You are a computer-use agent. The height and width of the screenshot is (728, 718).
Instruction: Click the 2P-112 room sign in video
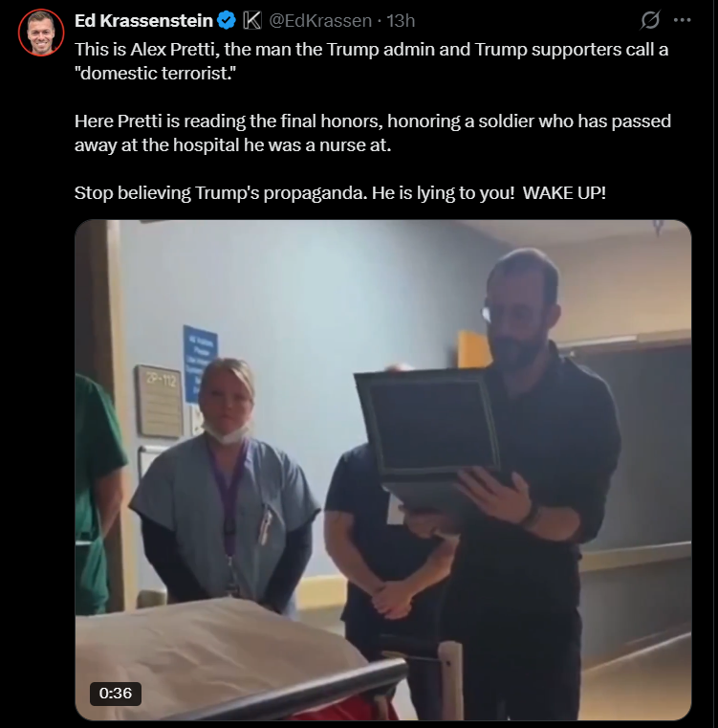pyautogui.click(x=160, y=401)
